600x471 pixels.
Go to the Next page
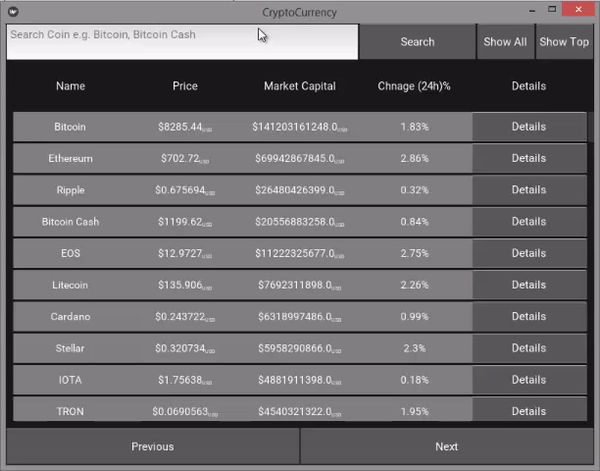point(447,446)
